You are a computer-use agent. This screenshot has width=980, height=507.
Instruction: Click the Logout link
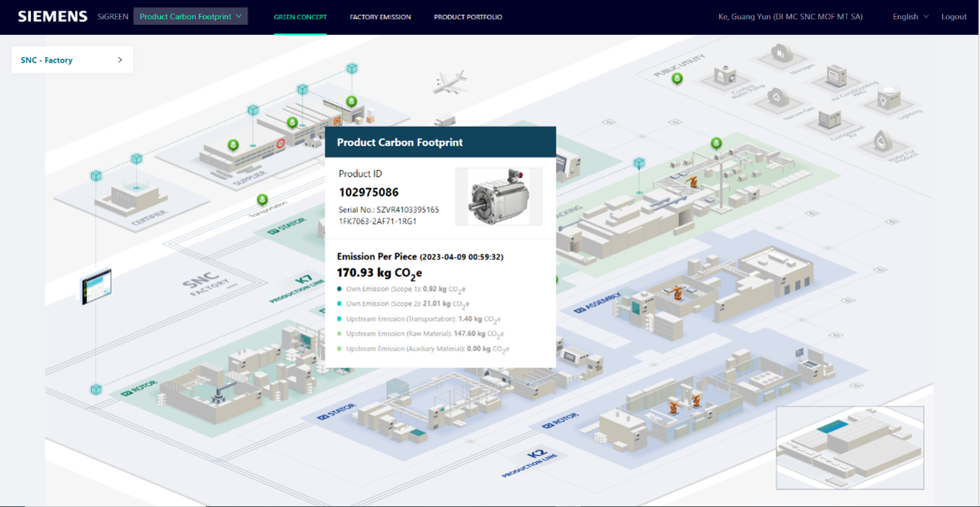pos(954,16)
